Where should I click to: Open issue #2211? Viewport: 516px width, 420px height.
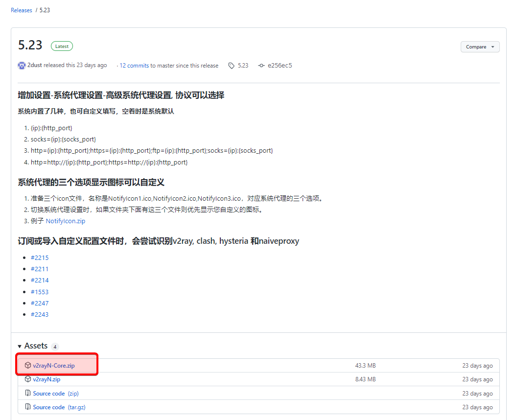click(x=40, y=269)
